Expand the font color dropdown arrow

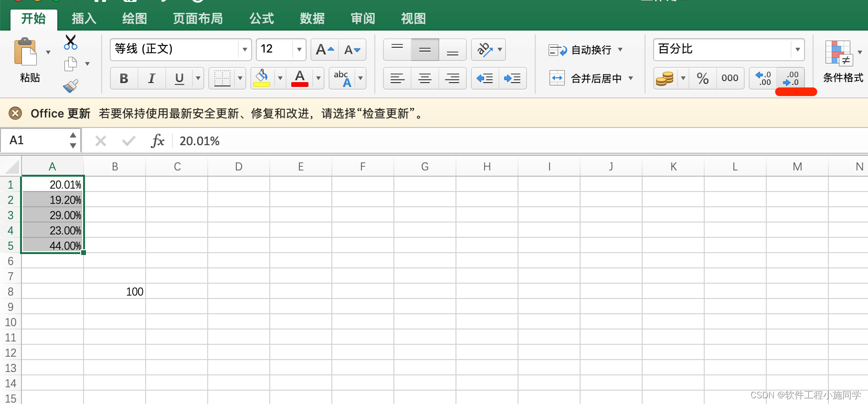318,78
